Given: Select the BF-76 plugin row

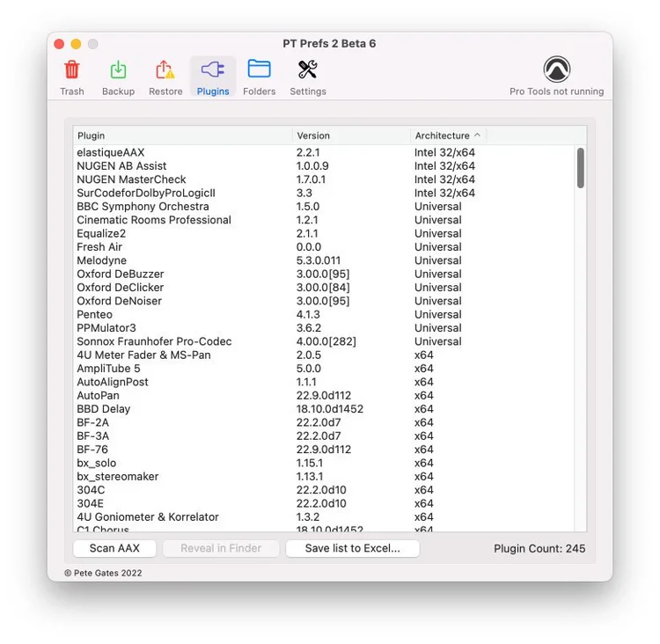Looking at the screenshot, I should (323, 449).
